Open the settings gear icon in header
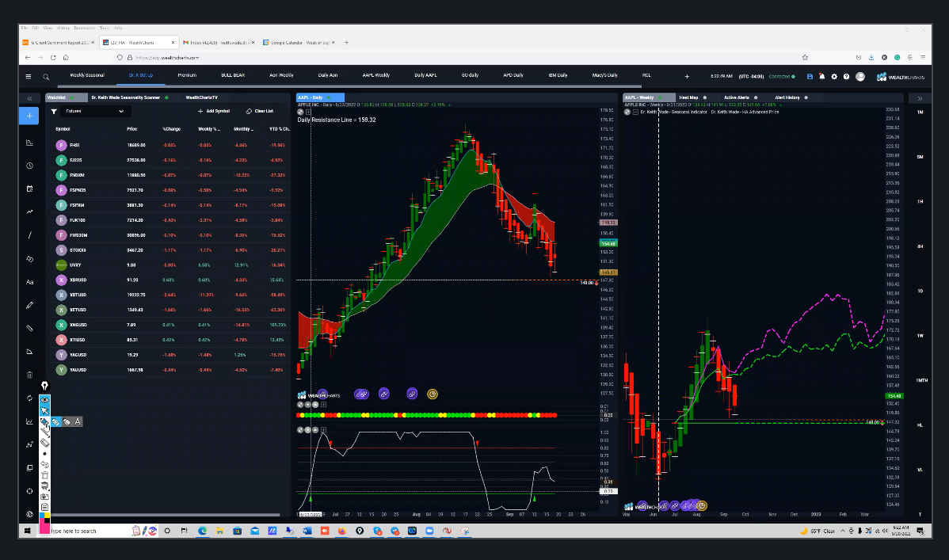Viewport: 949px width, 560px height. (x=834, y=76)
